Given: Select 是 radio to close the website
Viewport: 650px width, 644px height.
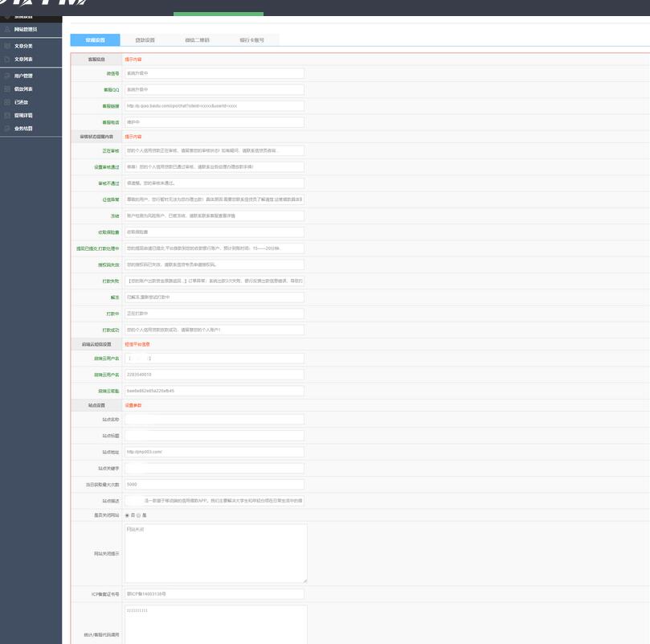Looking at the screenshot, I should [x=138, y=515].
